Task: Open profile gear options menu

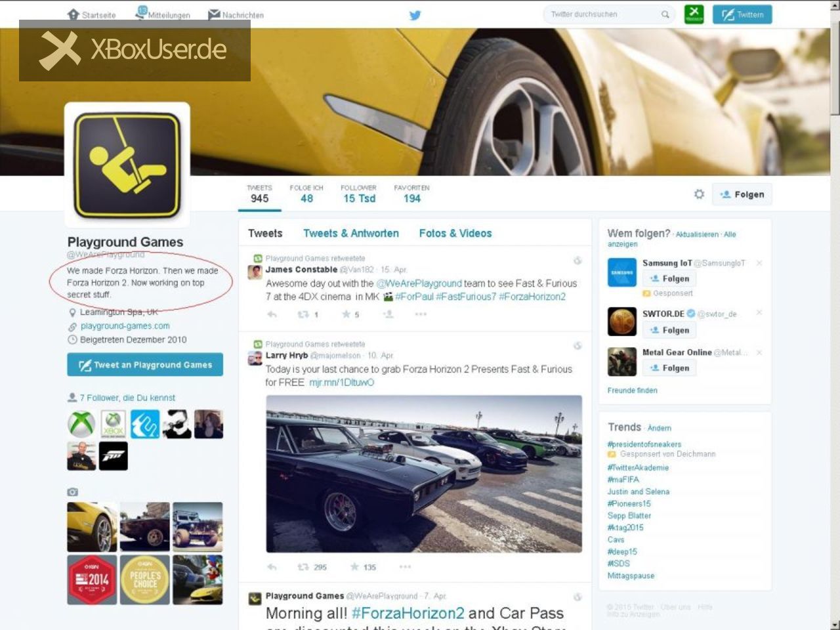Action: tap(699, 194)
